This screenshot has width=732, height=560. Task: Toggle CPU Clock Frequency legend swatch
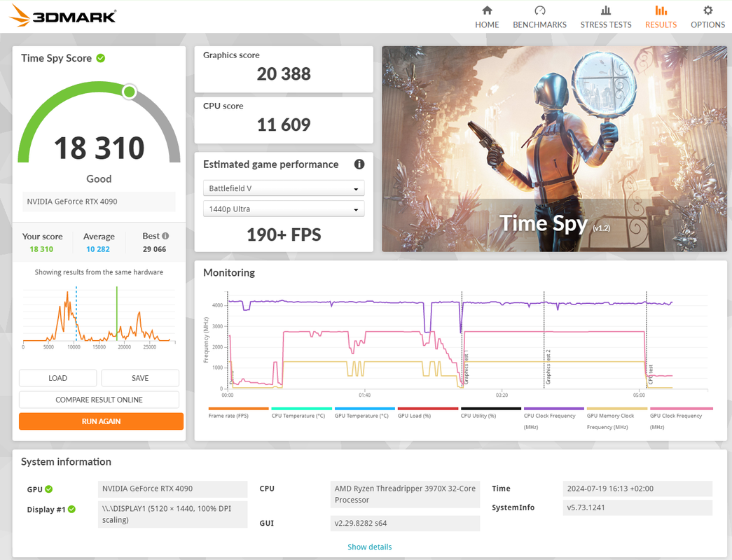(x=553, y=408)
